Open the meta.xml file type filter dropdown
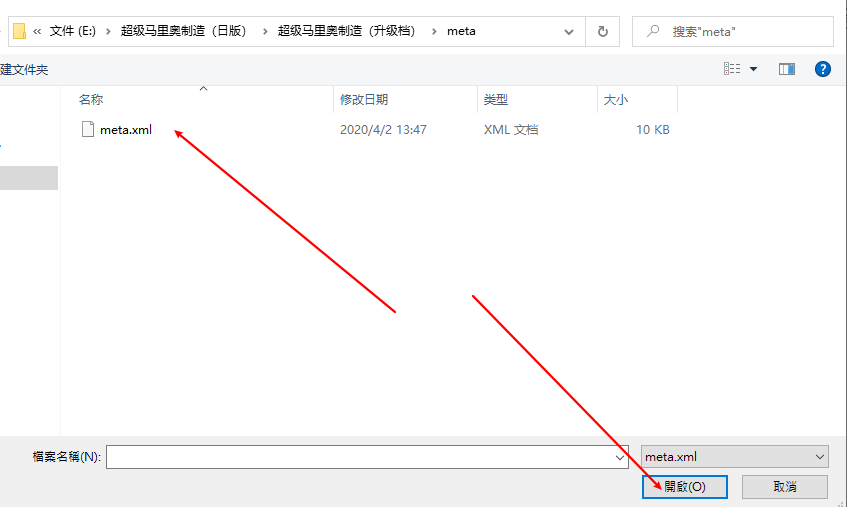The height and width of the screenshot is (507, 847). [x=735, y=457]
